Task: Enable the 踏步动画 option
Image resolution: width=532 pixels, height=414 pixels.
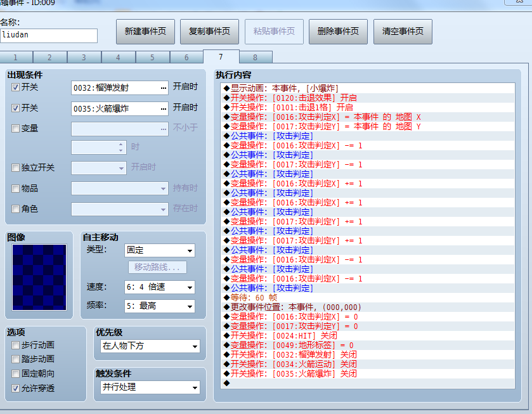Action: click(15, 359)
